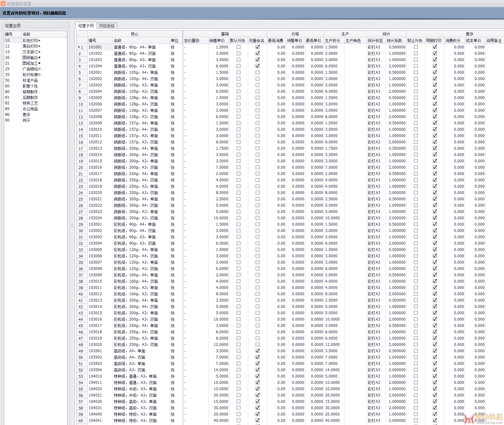Click the 成本单价 column header
The width and height of the screenshot is (504, 425).
[x=473, y=41]
